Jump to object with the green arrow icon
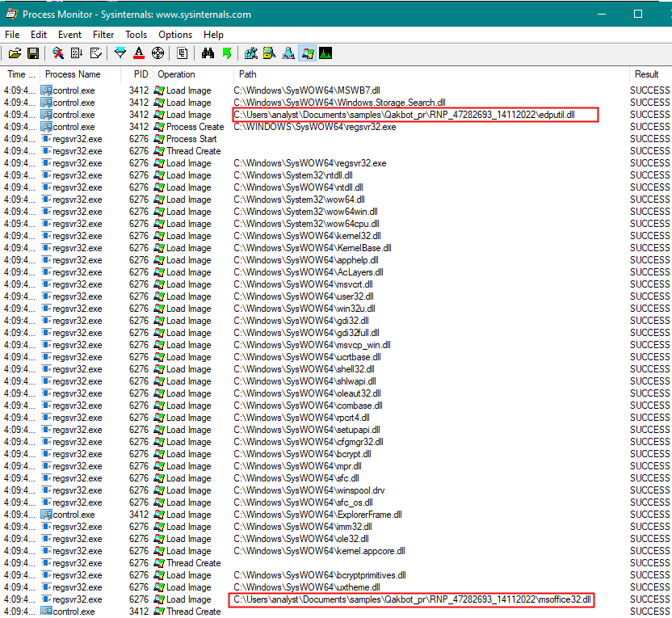The height and width of the screenshot is (618, 672). [227, 53]
